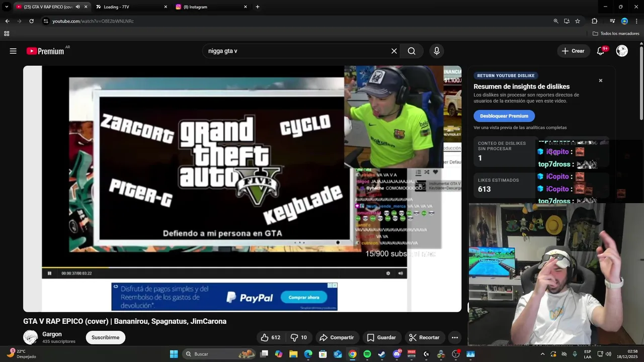Screen dimensions: 644x362
Task: Close the GTA V RAP EPICO tab
Action: click(x=86, y=7)
